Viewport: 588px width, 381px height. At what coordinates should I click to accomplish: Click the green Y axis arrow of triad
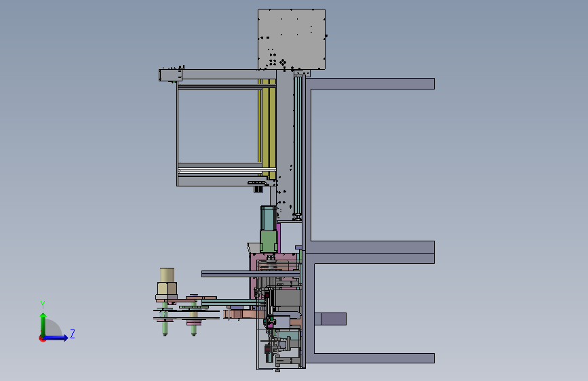coord(43,325)
